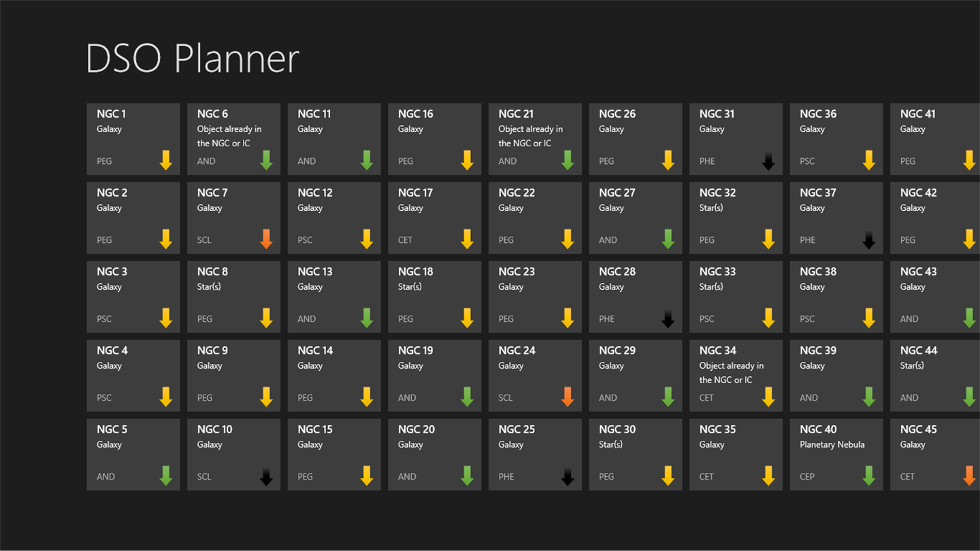Click the black arrow on NGC 28 tile
Screen dimensions: 980x551
(x=668, y=318)
